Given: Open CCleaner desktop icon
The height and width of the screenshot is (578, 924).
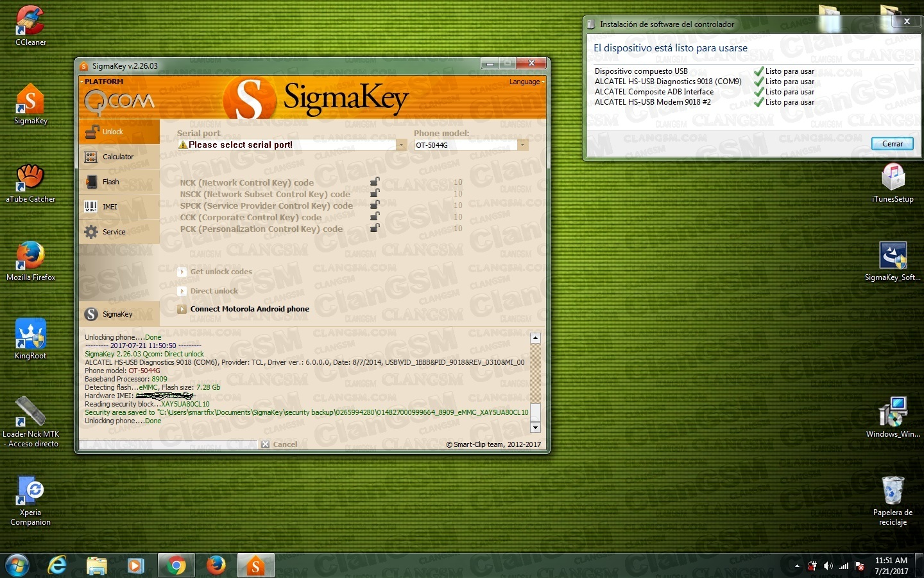Looking at the screenshot, I should click(x=30, y=26).
